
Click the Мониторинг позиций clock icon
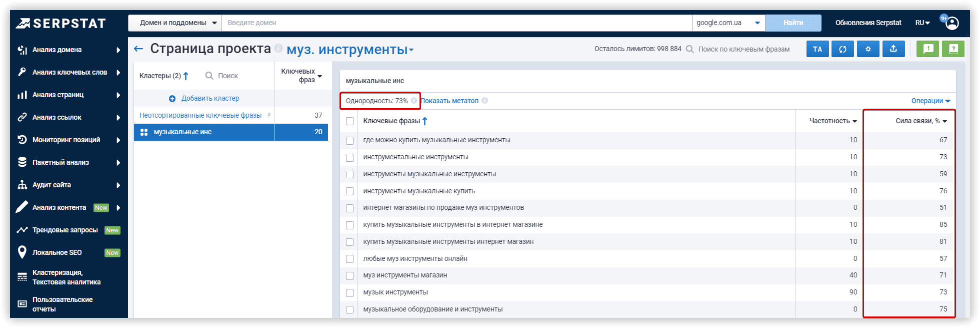[x=22, y=140]
